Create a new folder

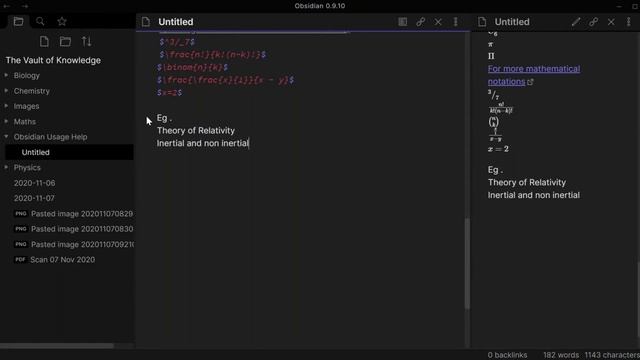pyautogui.click(x=65, y=41)
